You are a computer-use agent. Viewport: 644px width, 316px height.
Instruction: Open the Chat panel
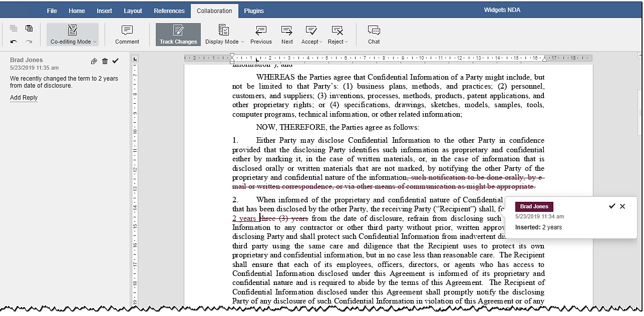coord(374,35)
